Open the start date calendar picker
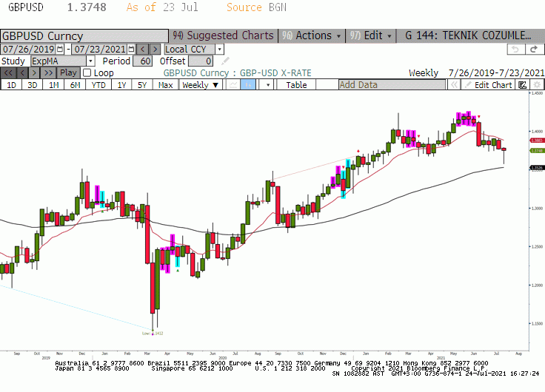 [x=60, y=49]
